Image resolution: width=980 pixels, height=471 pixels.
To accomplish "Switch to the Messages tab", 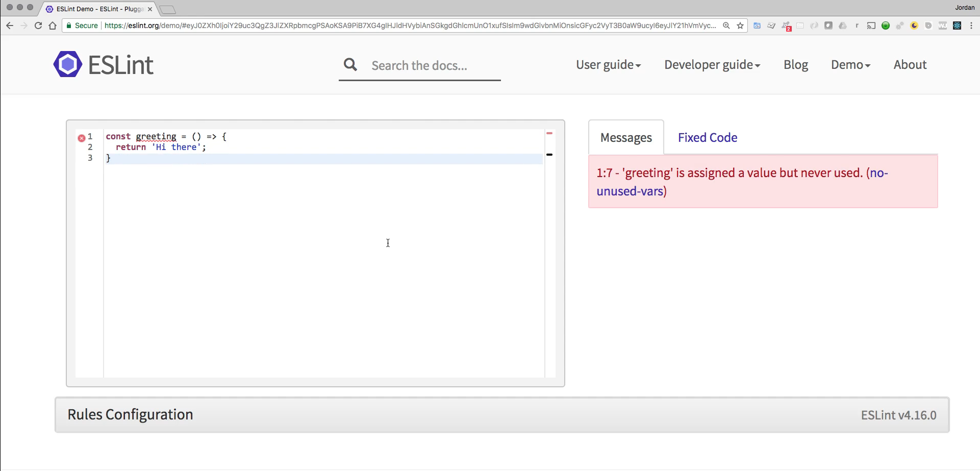I will tap(626, 138).
